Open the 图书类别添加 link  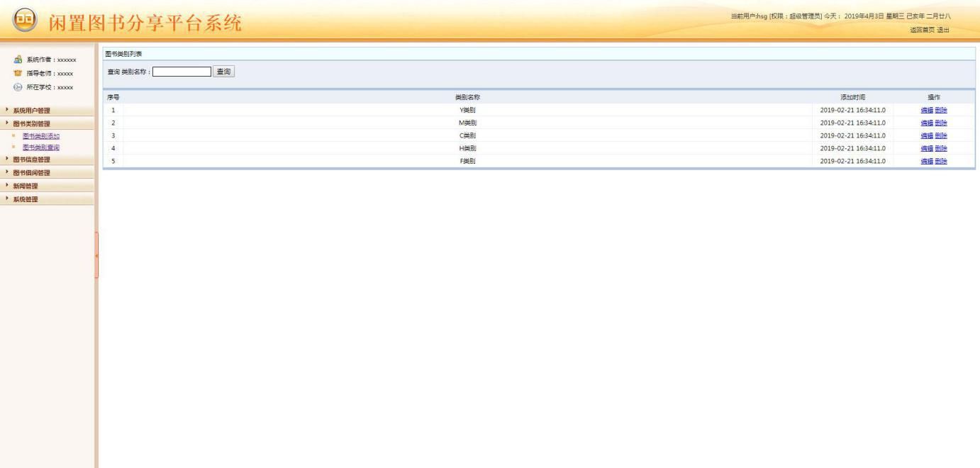pyautogui.click(x=41, y=135)
